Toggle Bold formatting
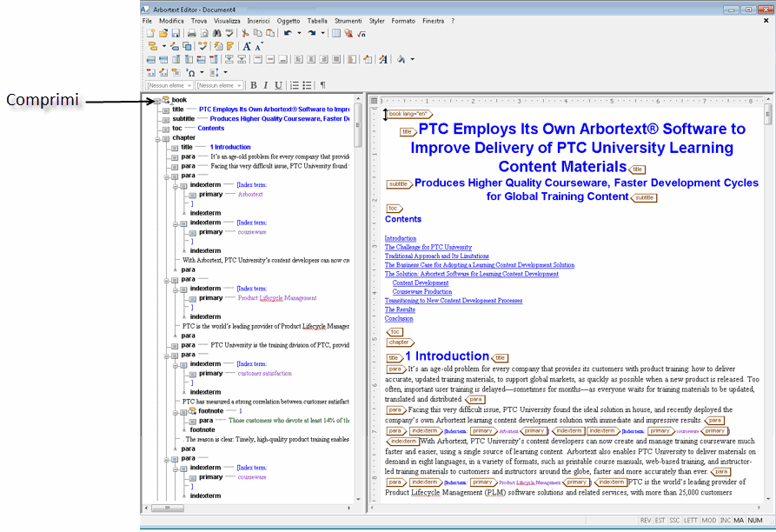Viewport: 776px width, 532px height. (254, 85)
